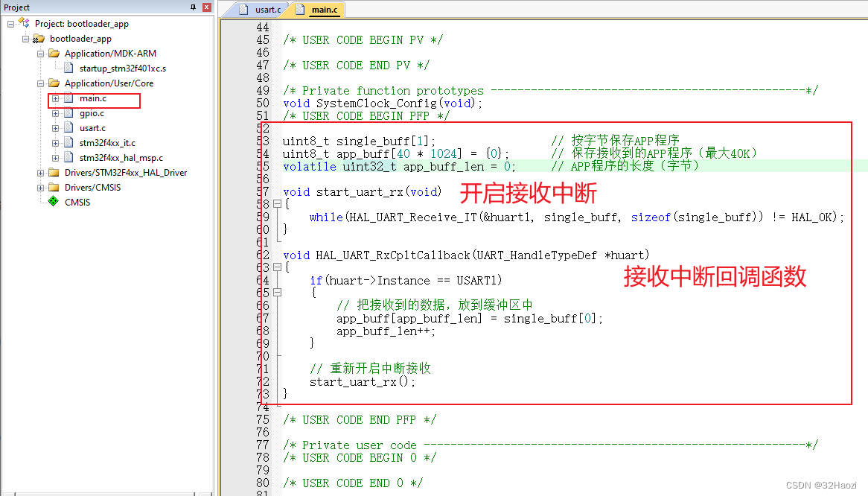Collapse the Application/User/Core group

point(40,83)
